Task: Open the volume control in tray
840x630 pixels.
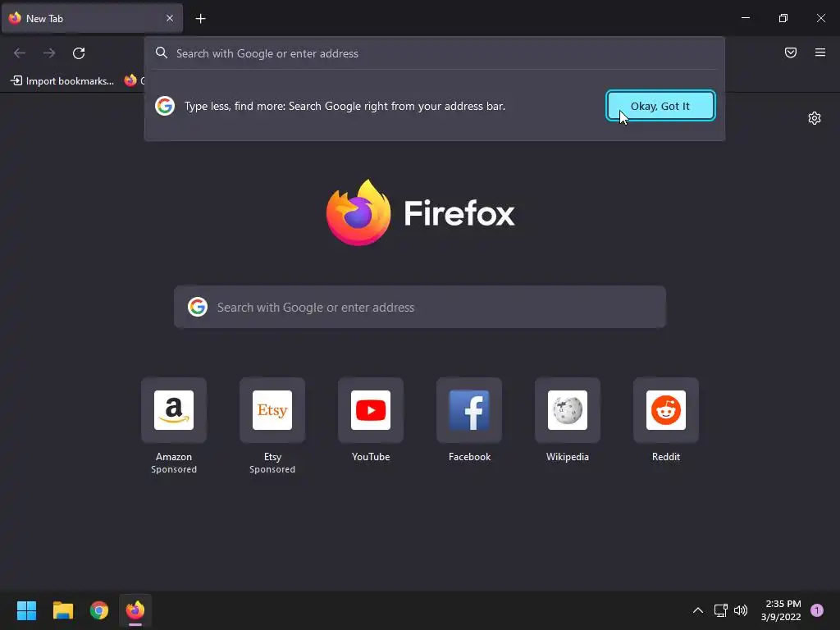Action: click(x=741, y=610)
